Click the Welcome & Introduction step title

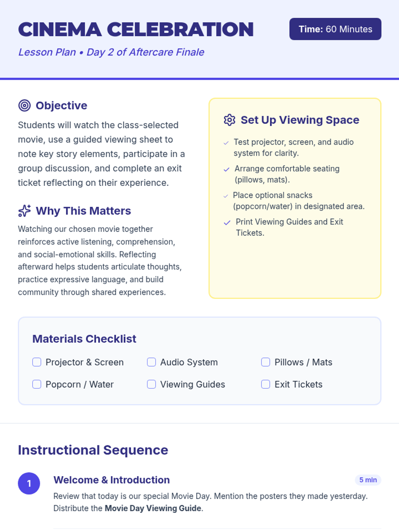pos(112,480)
